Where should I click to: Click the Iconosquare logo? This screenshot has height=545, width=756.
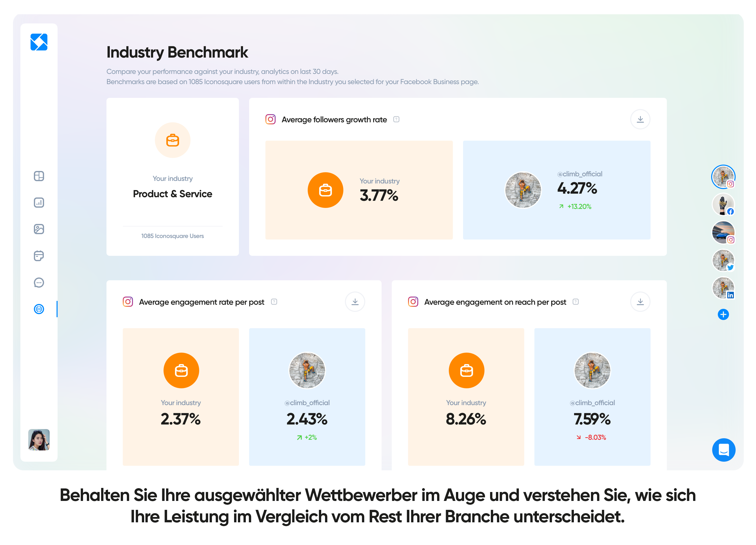[x=39, y=42]
